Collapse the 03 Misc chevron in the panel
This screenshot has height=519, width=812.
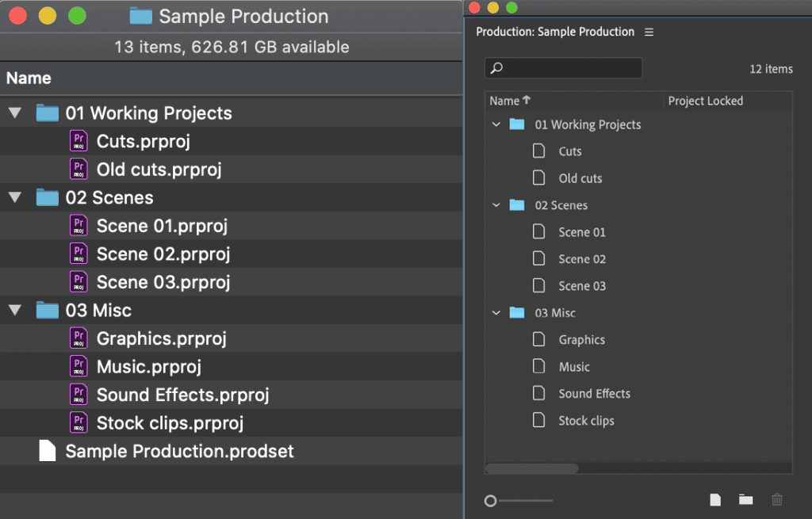pyautogui.click(x=496, y=312)
